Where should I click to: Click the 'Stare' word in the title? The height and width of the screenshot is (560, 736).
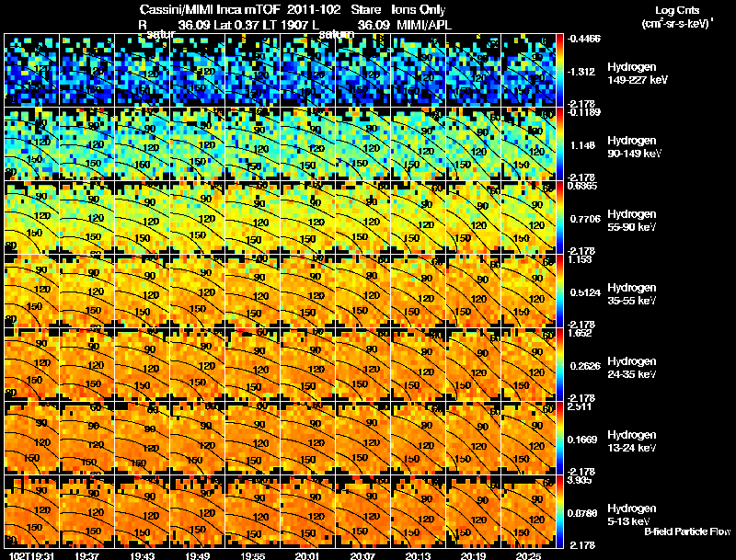(x=366, y=10)
